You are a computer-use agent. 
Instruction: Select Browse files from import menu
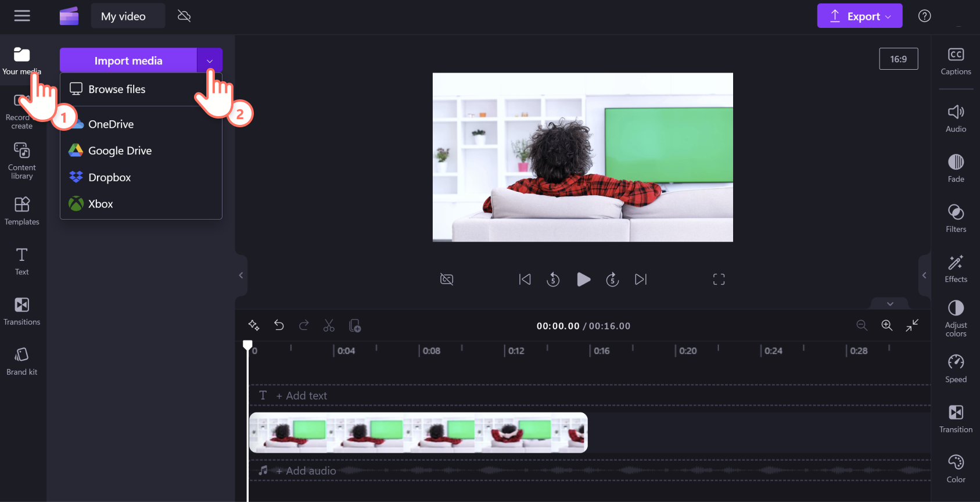point(141,89)
